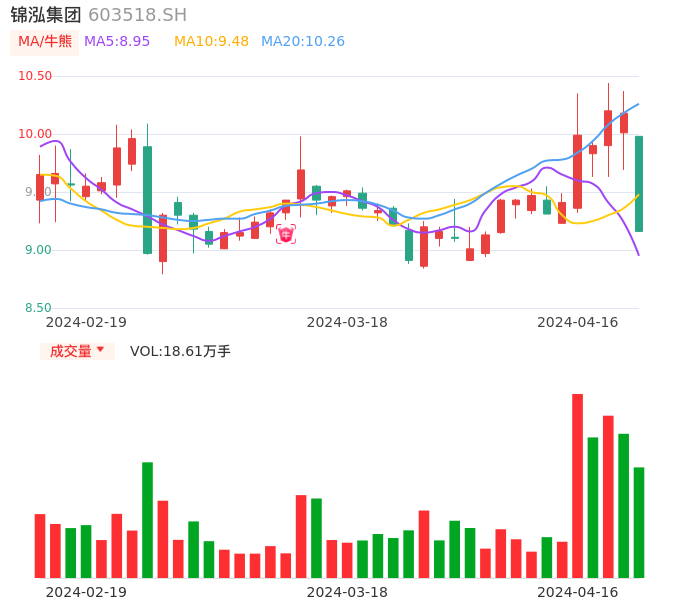Click the tallest red volume bar

point(578,486)
